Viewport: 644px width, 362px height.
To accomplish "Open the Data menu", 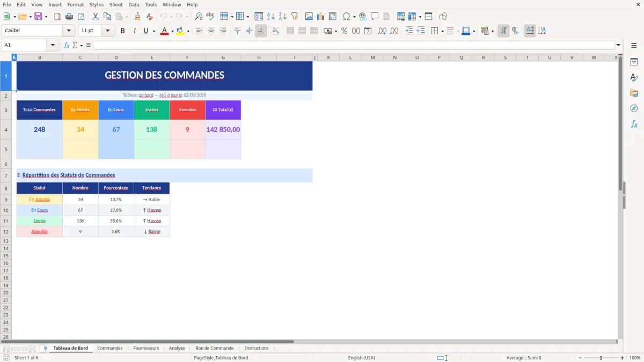I will [x=133, y=4].
